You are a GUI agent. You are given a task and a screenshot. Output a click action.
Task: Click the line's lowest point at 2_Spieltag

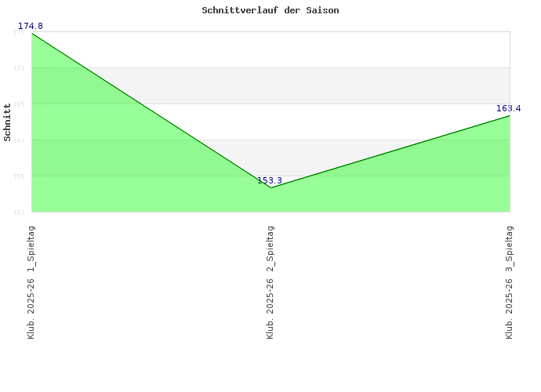pyautogui.click(x=270, y=188)
